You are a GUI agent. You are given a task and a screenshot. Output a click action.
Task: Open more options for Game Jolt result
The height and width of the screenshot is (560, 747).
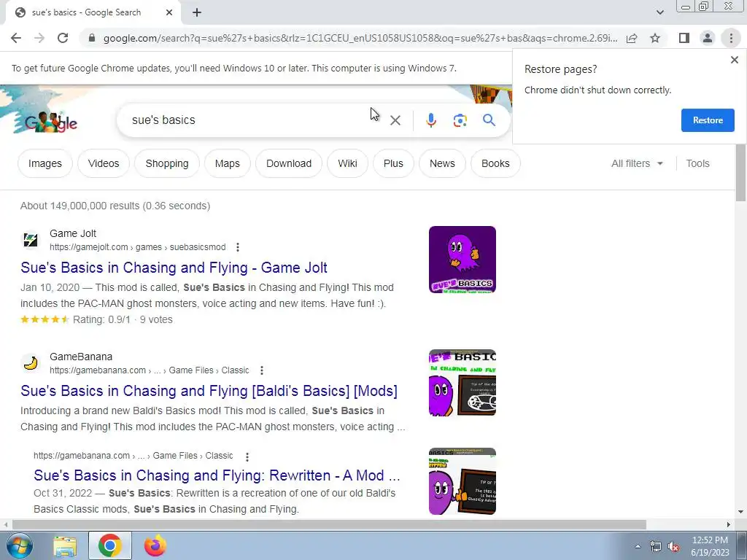(237, 247)
